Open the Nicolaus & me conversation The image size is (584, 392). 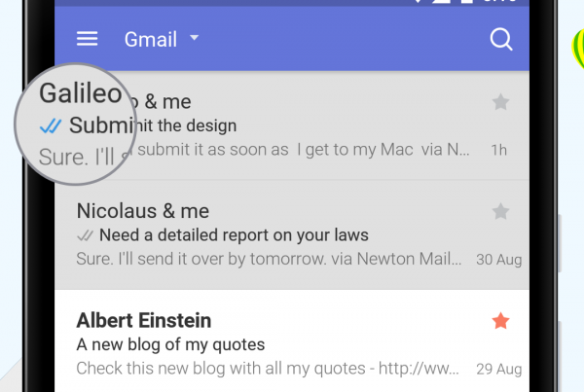click(x=292, y=234)
